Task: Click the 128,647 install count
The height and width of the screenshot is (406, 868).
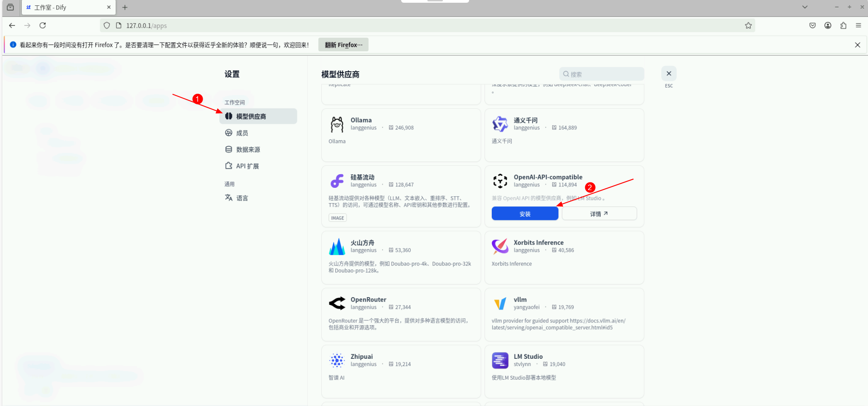Action: 404,185
